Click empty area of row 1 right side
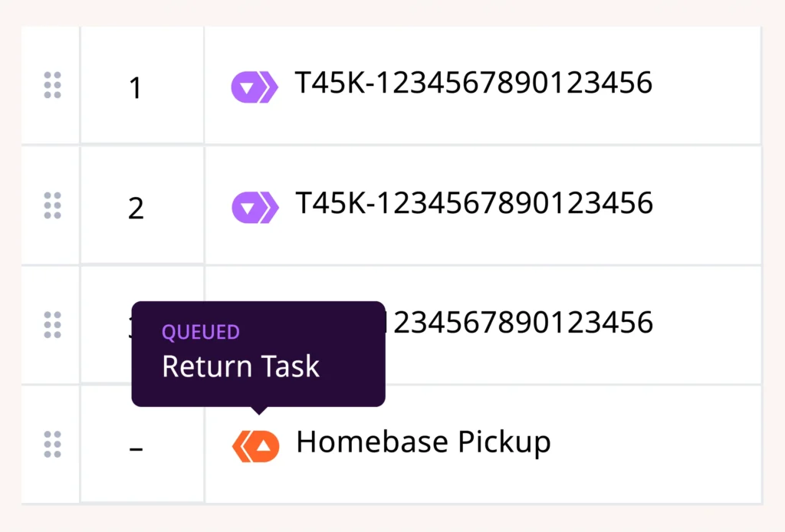The height and width of the screenshot is (532, 785). pos(709,86)
